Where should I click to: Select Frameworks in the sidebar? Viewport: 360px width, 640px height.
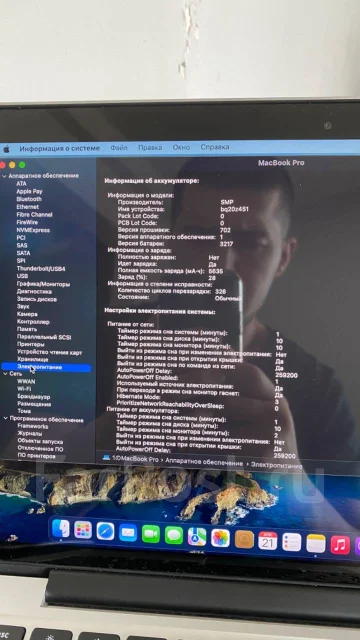(x=33, y=427)
